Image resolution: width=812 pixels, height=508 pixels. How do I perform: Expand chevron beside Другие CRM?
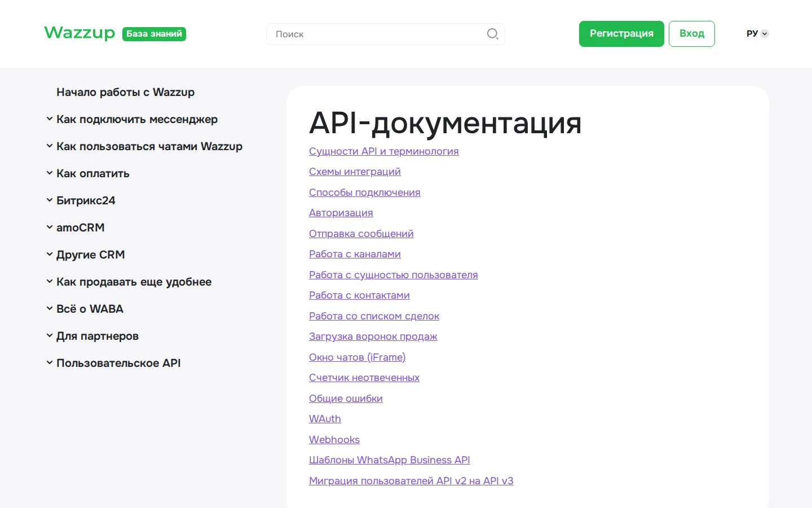pyautogui.click(x=50, y=255)
